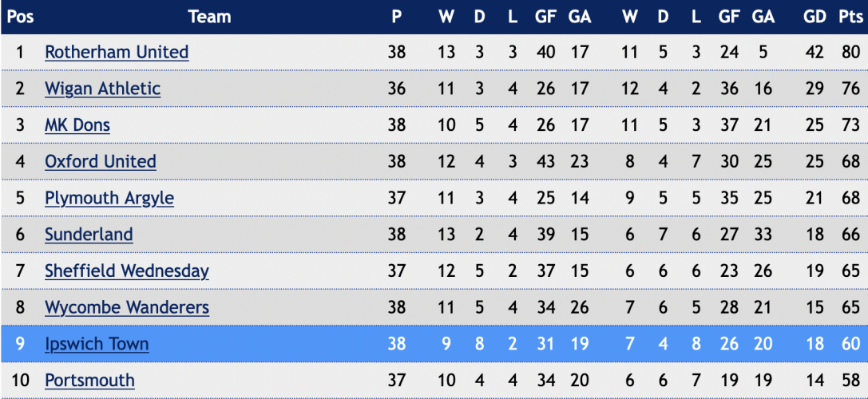Open the Oxford United team page
The image size is (868, 399).
coord(100,161)
